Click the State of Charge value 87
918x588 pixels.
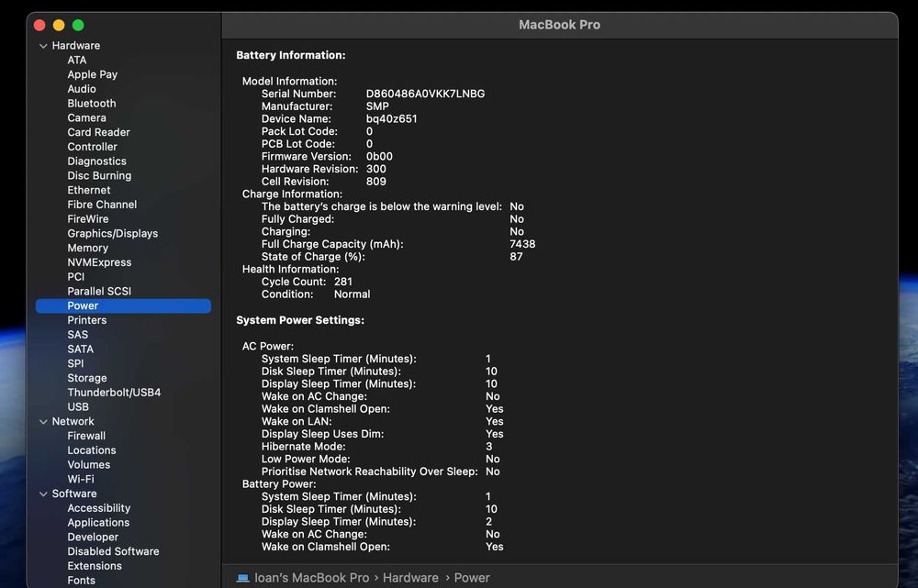click(516, 257)
